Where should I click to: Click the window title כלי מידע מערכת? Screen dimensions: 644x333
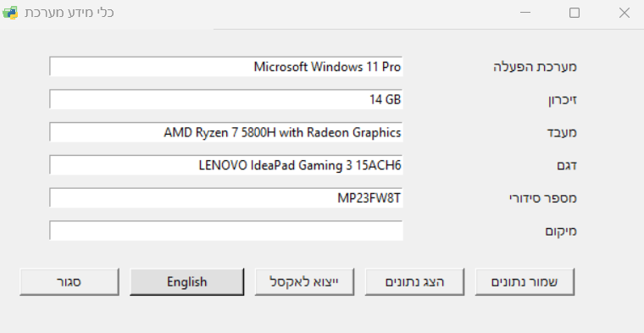click(x=69, y=13)
